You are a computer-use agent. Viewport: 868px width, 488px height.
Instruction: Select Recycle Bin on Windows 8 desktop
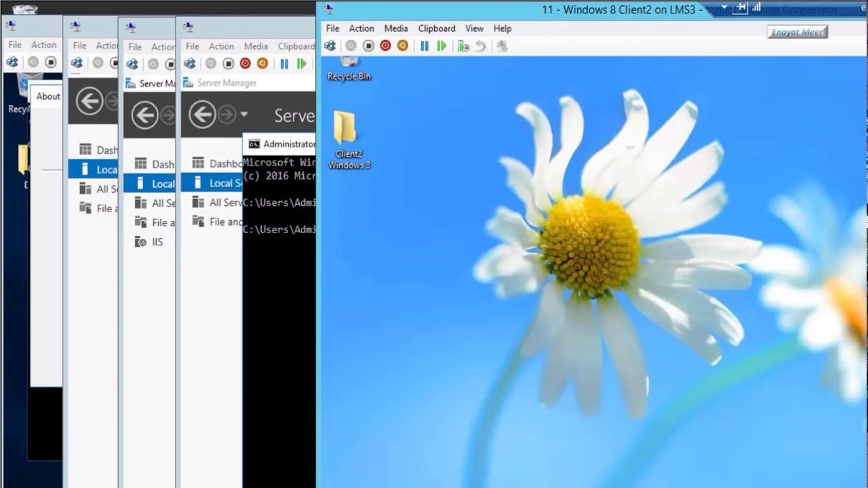pos(349,70)
